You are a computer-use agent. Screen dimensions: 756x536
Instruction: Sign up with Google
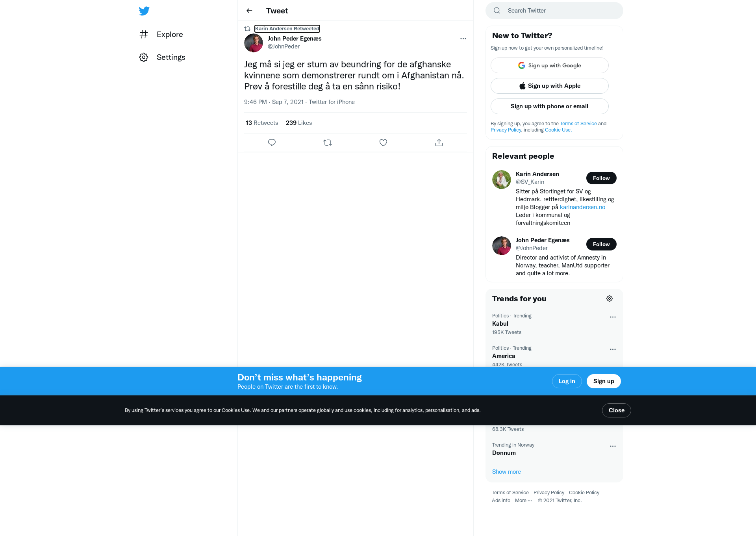pos(549,65)
